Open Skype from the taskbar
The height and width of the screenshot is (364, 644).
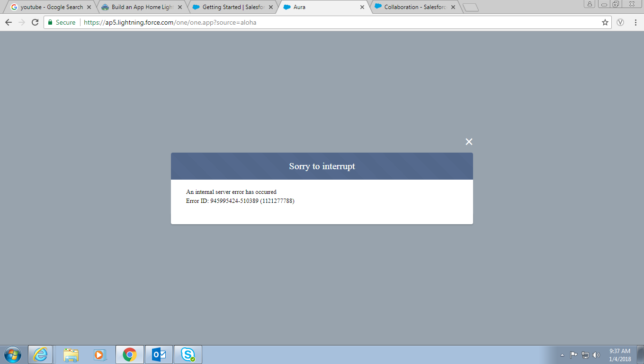pyautogui.click(x=188, y=355)
